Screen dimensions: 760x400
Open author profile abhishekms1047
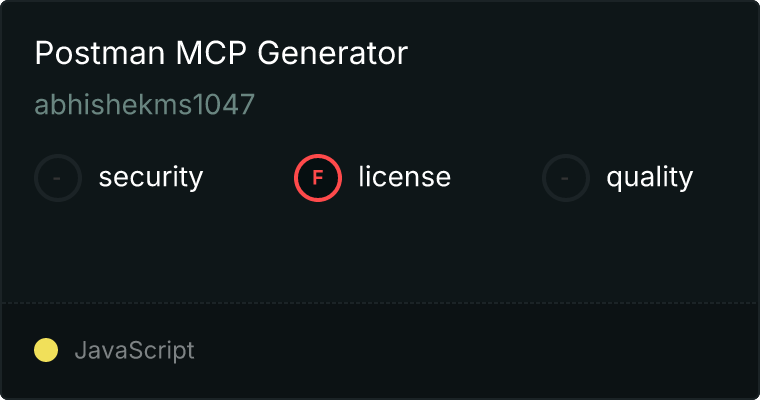coord(144,104)
